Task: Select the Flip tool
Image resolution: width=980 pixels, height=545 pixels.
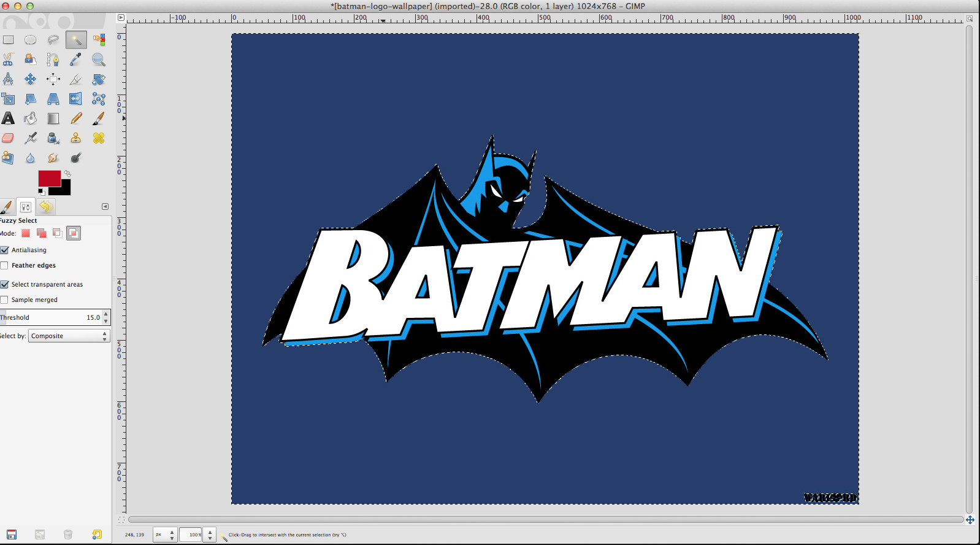Action: (x=76, y=99)
